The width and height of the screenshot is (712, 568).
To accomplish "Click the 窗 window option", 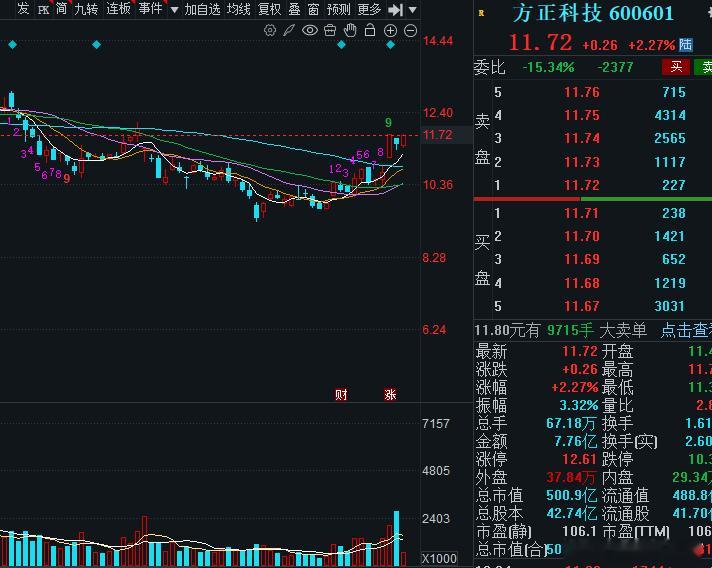I will tap(313, 9).
